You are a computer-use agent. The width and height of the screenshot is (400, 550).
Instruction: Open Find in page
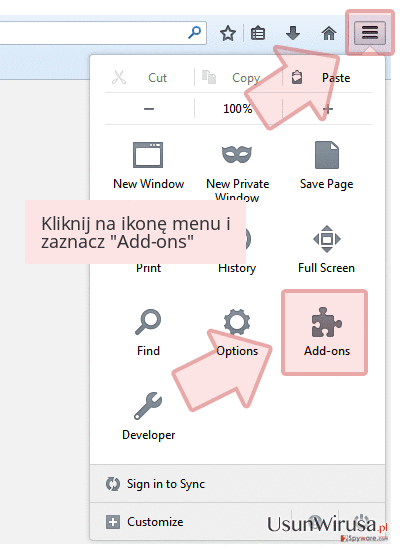[x=148, y=333]
